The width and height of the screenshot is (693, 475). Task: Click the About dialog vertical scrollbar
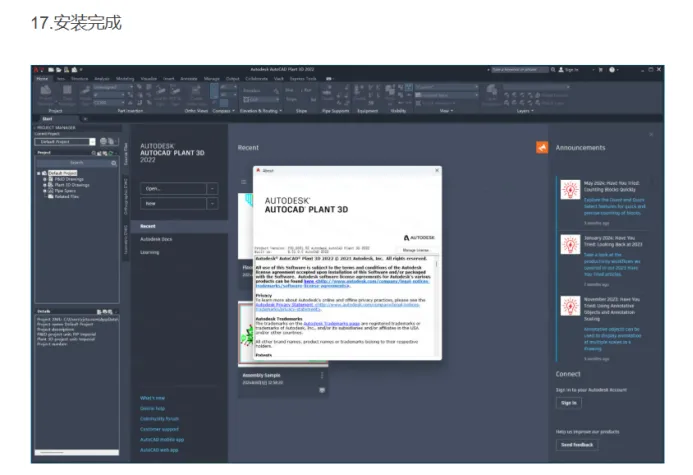tap(437, 306)
